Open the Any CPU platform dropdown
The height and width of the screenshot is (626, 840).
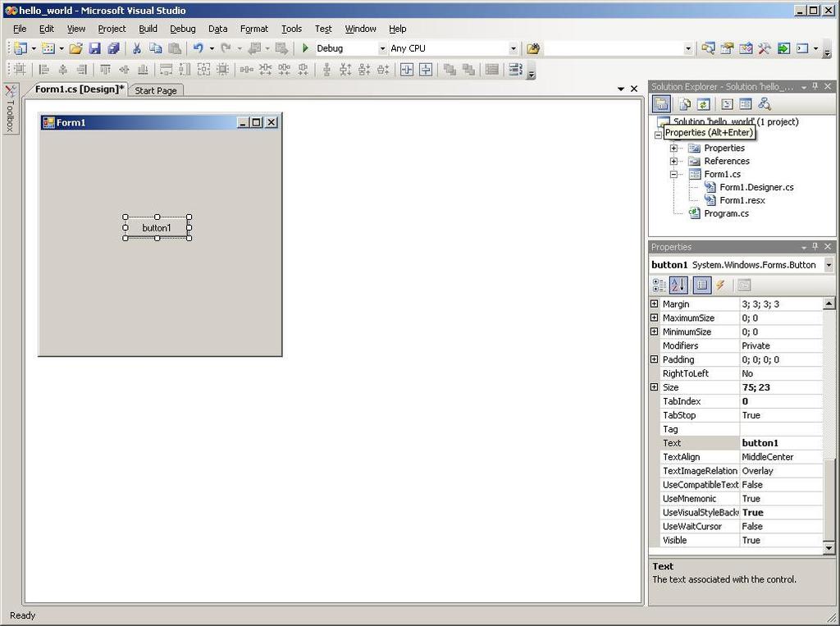(514, 48)
